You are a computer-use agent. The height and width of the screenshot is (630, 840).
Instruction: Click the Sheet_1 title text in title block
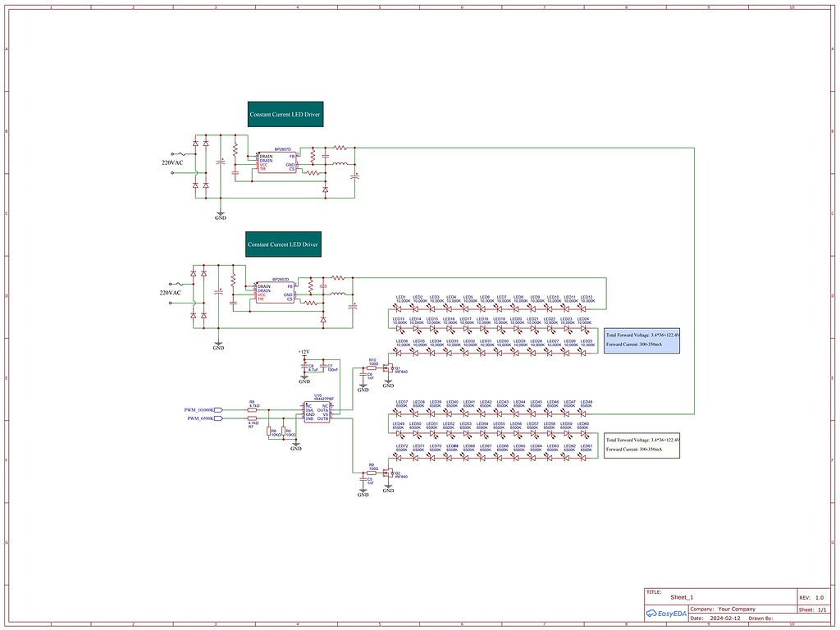click(682, 596)
